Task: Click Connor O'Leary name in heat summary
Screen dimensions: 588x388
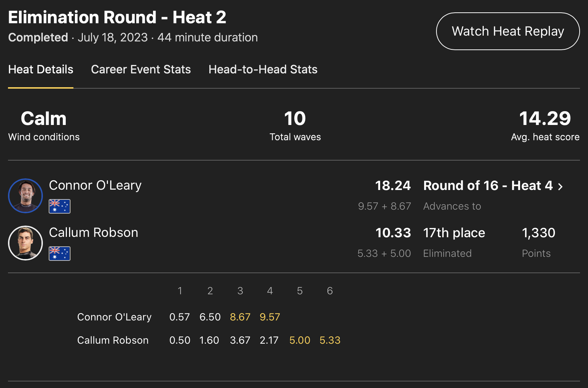Action: click(x=95, y=185)
